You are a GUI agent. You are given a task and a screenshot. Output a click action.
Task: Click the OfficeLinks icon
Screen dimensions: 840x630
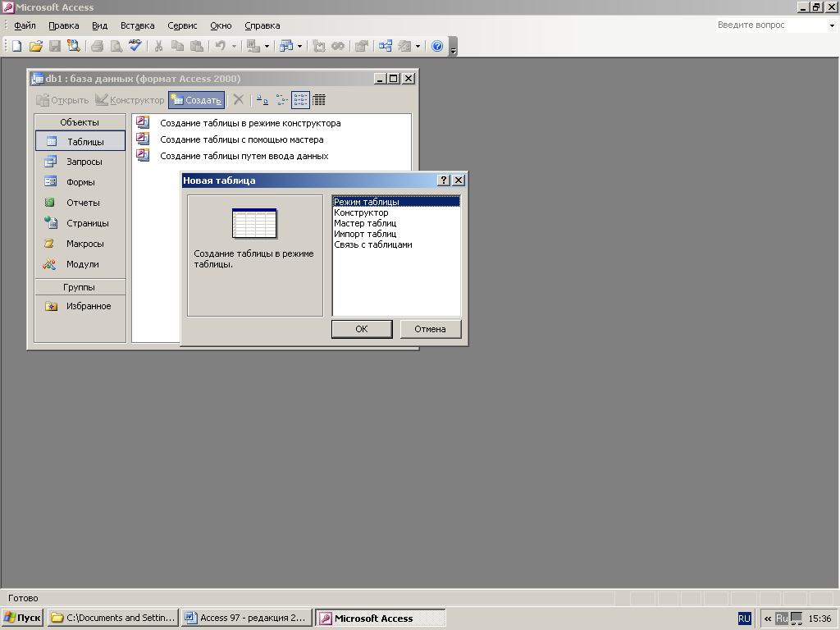pos(253,46)
